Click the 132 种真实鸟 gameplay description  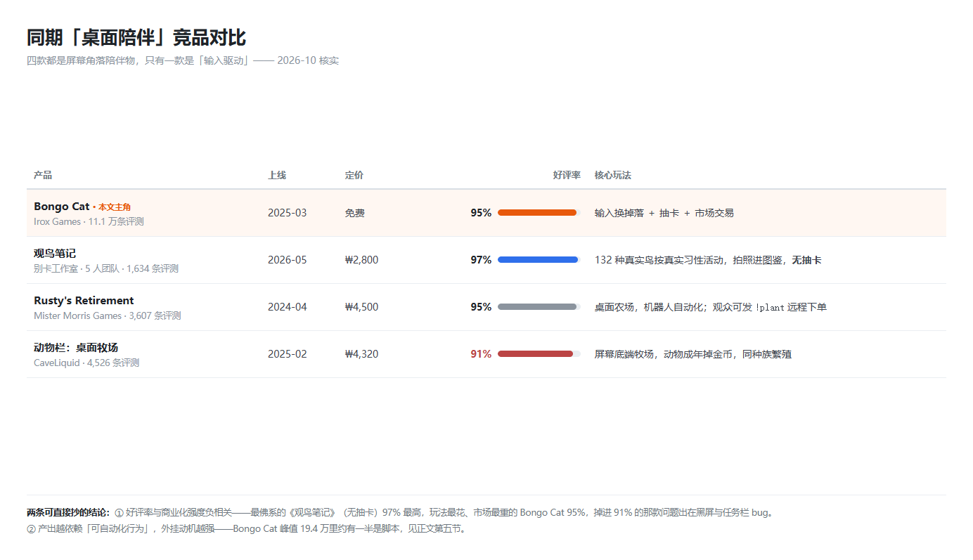coord(708,260)
